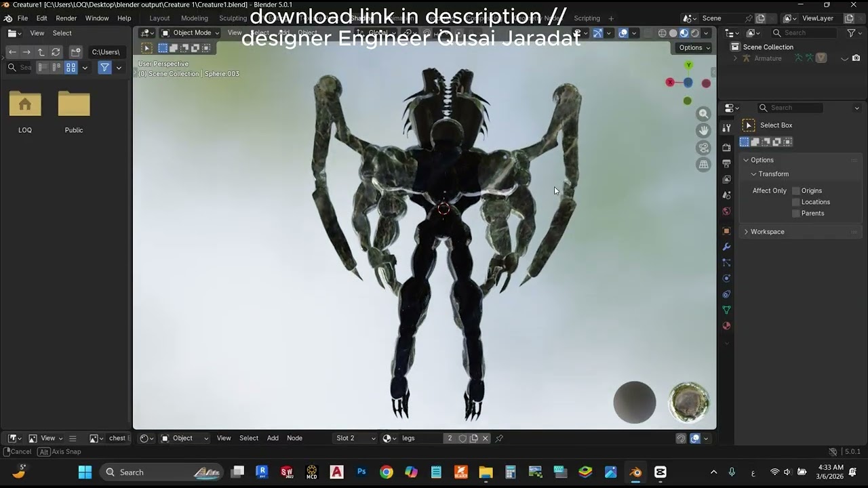The width and height of the screenshot is (868, 488).
Task: Check the Locations checkbox
Action: click(796, 202)
